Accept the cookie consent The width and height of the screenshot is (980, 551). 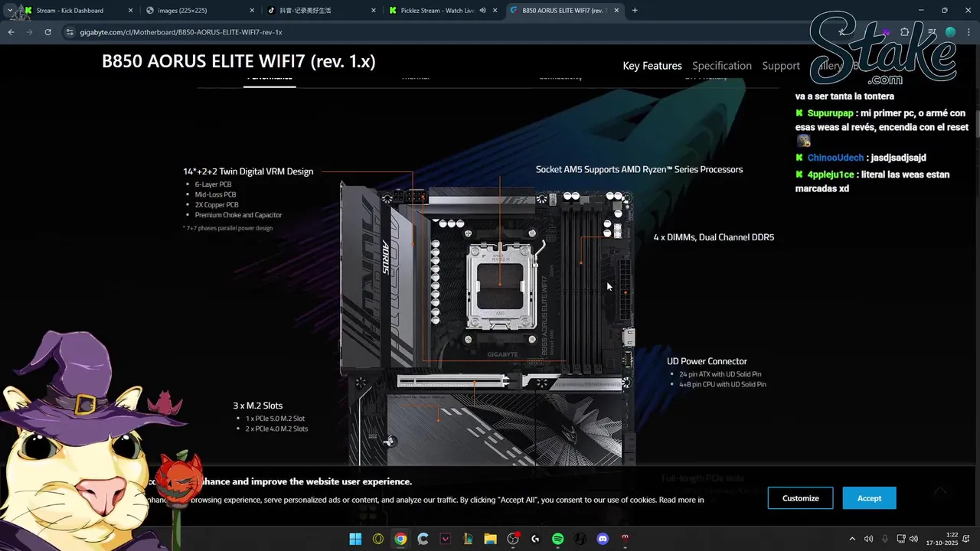coord(869,498)
